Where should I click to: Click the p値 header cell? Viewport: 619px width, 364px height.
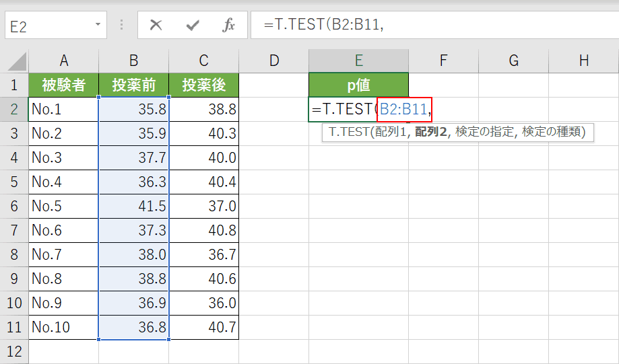point(358,85)
